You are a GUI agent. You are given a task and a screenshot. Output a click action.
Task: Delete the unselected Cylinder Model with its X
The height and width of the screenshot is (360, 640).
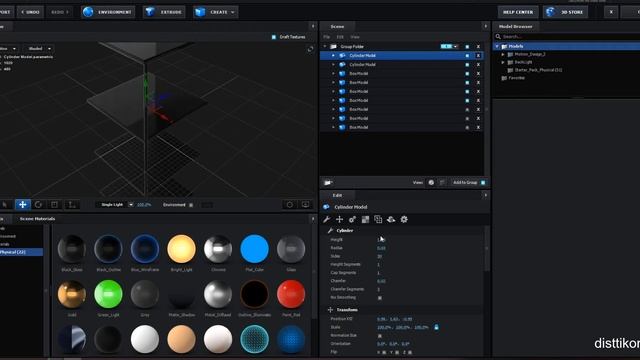(x=478, y=64)
